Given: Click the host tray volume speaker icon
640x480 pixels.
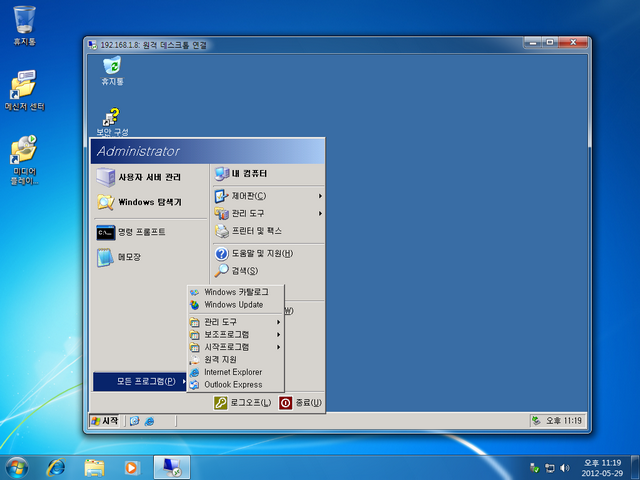Looking at the screenshot, I should [x=564, y=468].
